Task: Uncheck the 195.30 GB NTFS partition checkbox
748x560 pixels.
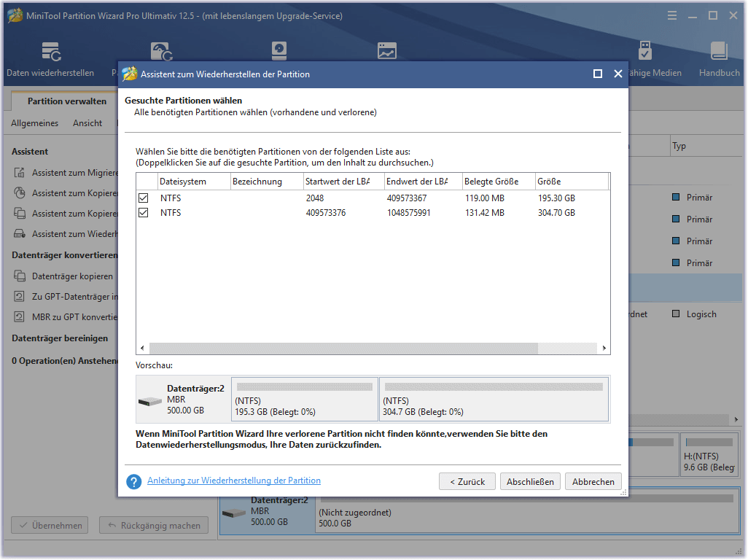Action: click(143, 198)
